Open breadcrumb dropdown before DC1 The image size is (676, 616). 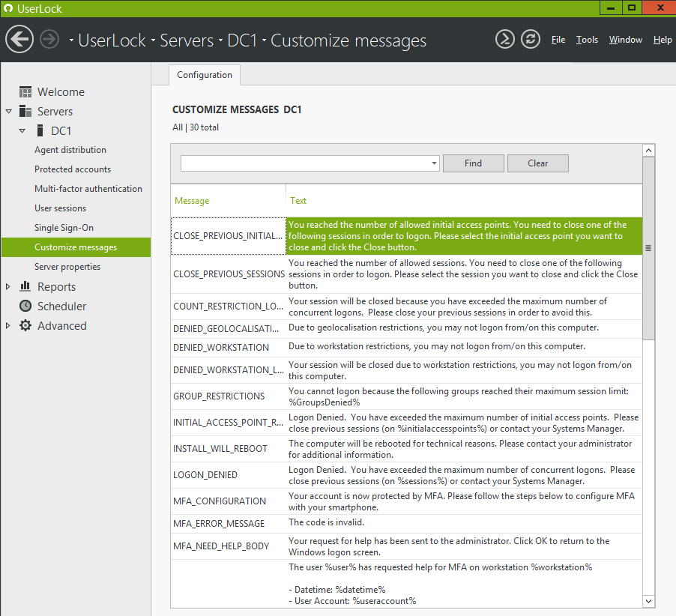click(x=220, y=40)
